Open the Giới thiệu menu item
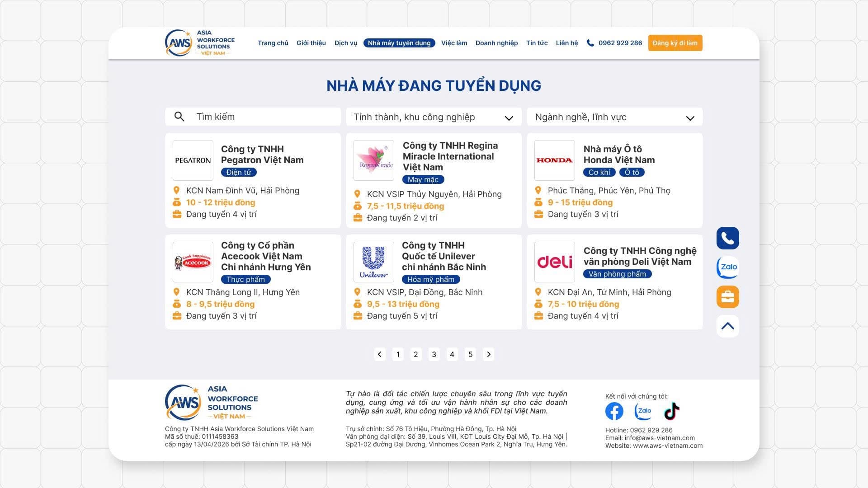Image resolution: width=868 pixels, height=488 pixels. pyautogui.click(x=311, y=43)
